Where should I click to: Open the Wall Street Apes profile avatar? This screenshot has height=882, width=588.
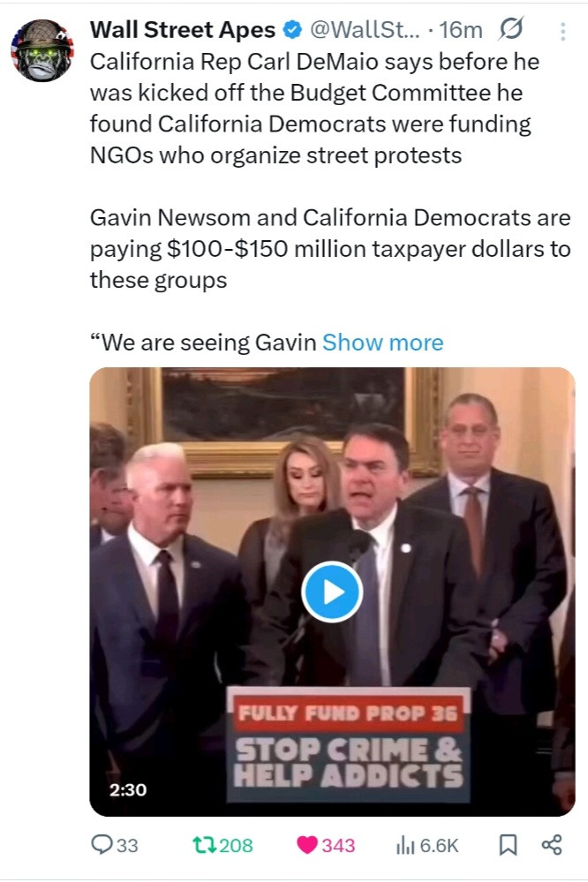(x=42, y=50)
